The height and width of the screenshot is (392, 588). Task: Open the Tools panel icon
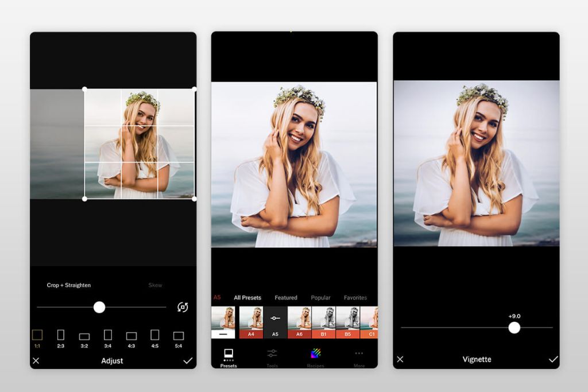pos(273,354)
